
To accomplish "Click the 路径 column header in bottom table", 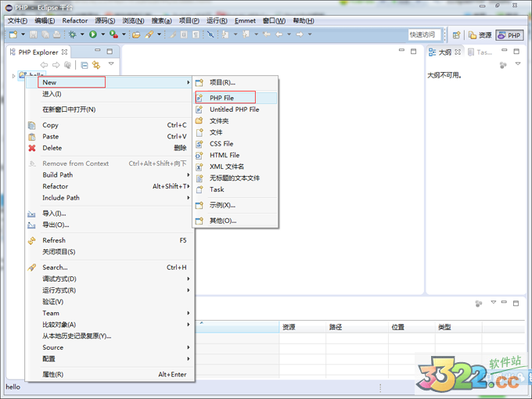I will tap(336, 327).
